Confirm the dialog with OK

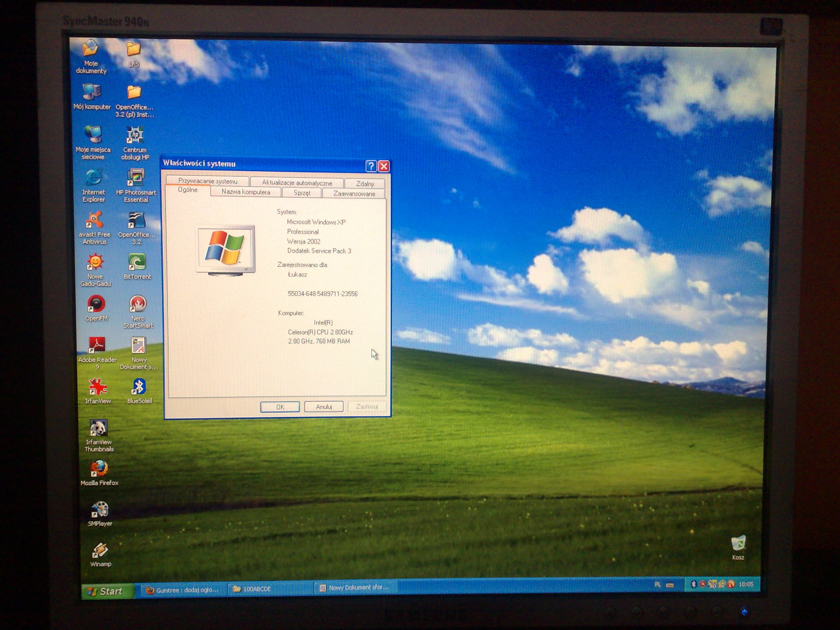click(280, 407)
